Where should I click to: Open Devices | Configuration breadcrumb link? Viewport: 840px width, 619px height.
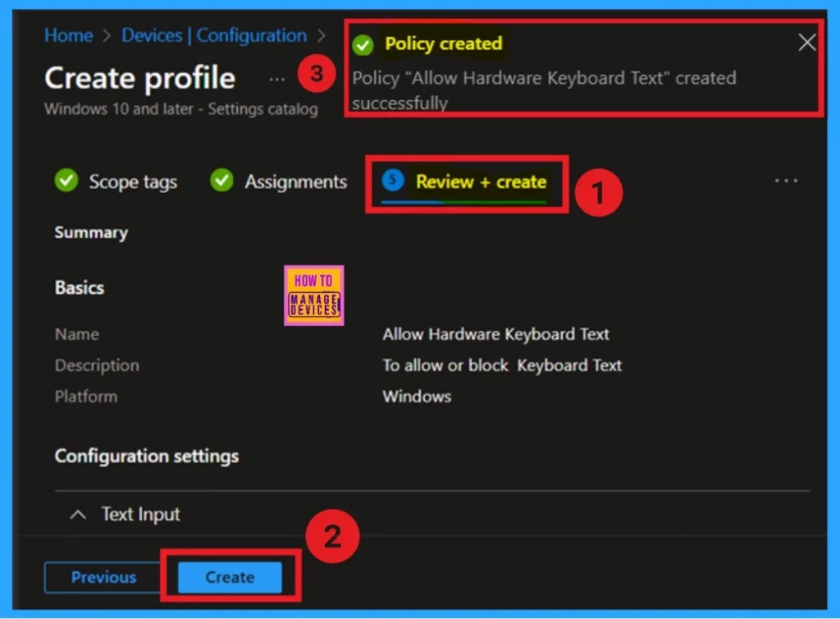[x=214, y=35]
